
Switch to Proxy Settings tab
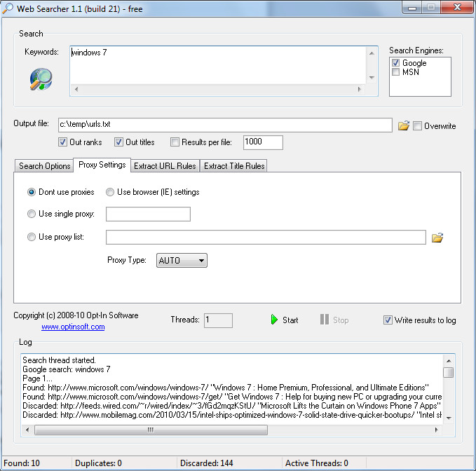pyautogui.click(x=102, y=165)
